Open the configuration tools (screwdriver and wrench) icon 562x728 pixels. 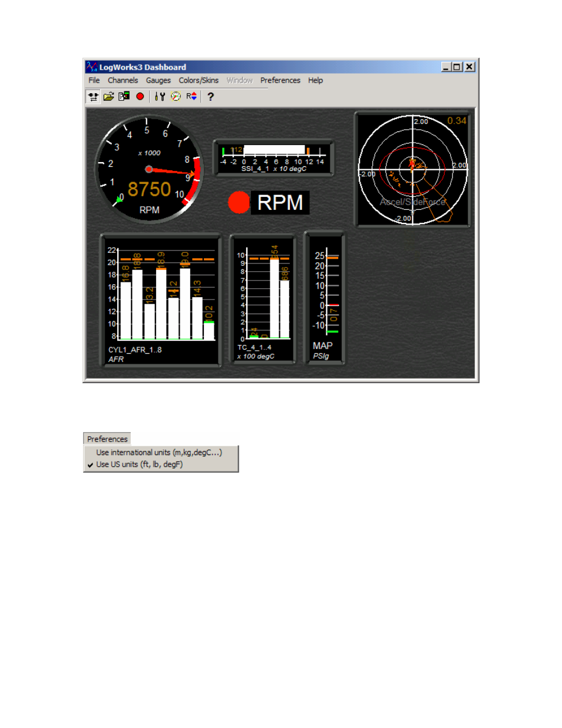[160, 97]
